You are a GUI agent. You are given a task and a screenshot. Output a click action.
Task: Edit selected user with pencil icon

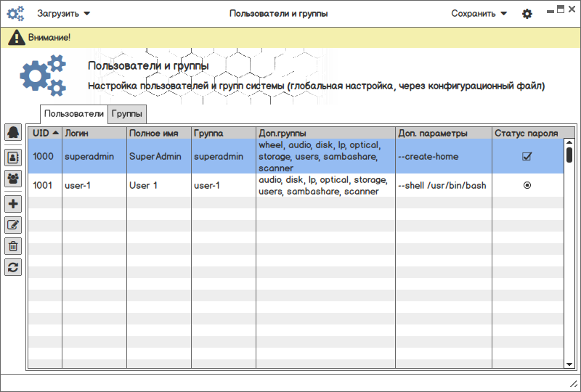click(13, 225)
